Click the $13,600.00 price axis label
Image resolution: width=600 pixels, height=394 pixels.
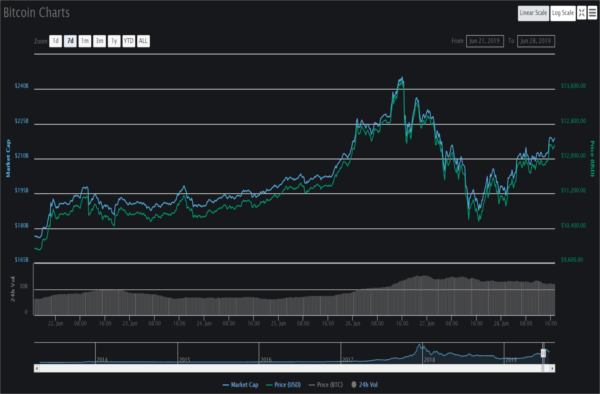point(573,86)
